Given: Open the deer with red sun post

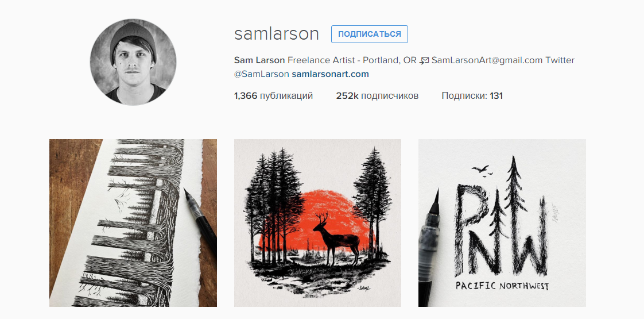Looking at the screenshot, I should 317,223.
